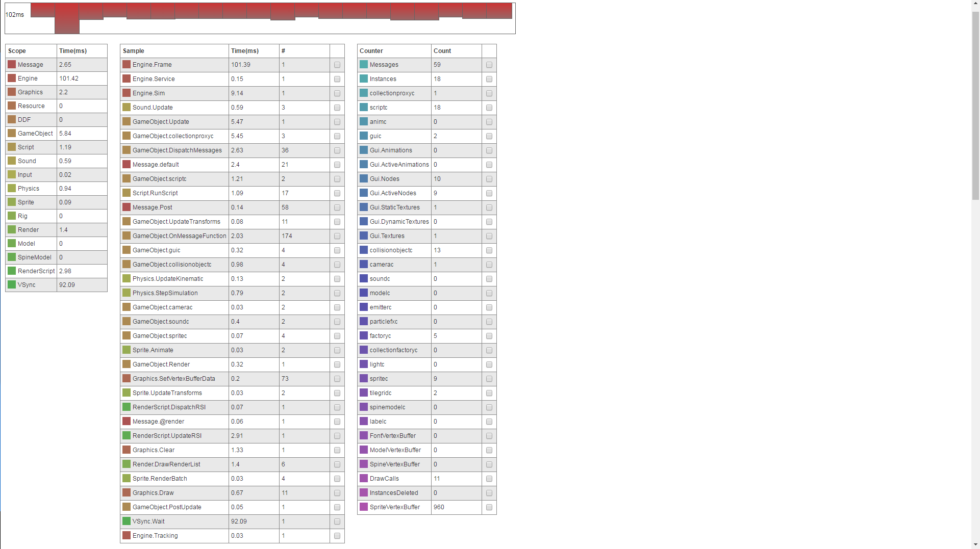Click the Messages counter color square

(x=364, y=65)
